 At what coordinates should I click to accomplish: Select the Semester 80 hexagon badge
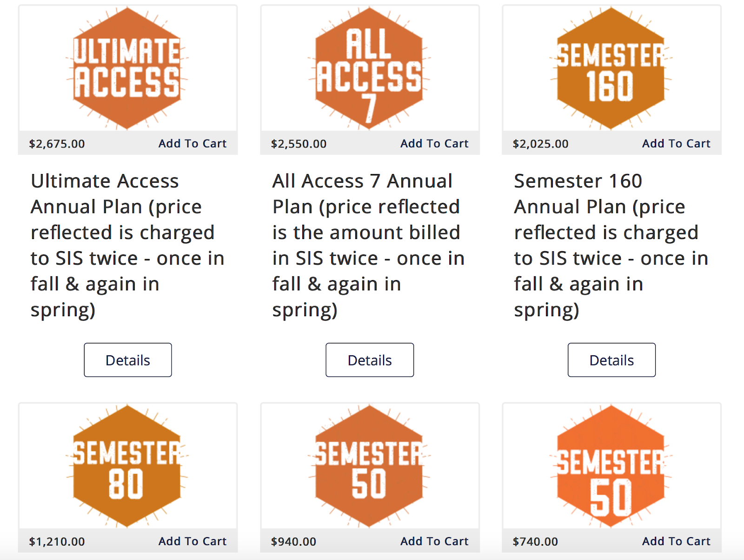tap(127, 466)
